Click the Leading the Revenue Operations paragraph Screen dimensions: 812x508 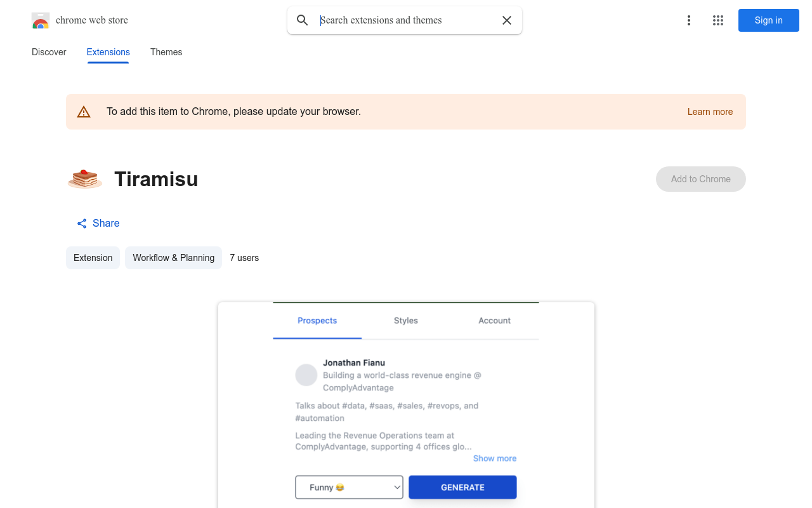click(x=384, y=441)
